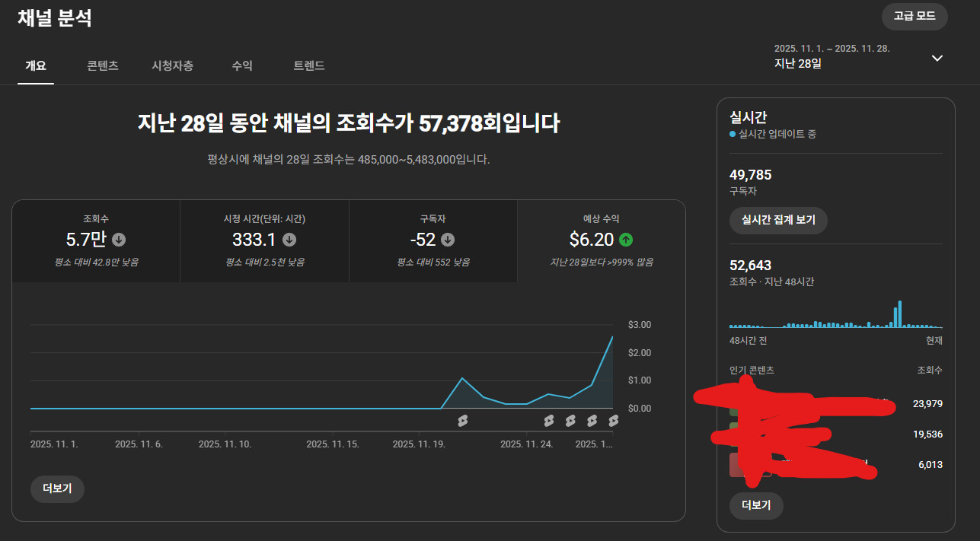Image resolution: width=980 pixels, height=541 pixels.
Task: Go to the 수익 tab
Action: tap(242, 66)
